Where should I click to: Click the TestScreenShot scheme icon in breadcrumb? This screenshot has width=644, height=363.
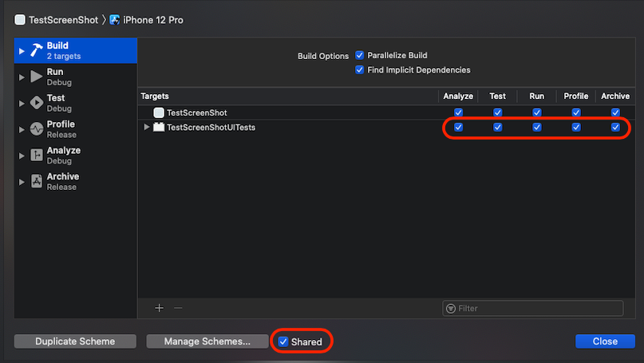tap(20, 20)
